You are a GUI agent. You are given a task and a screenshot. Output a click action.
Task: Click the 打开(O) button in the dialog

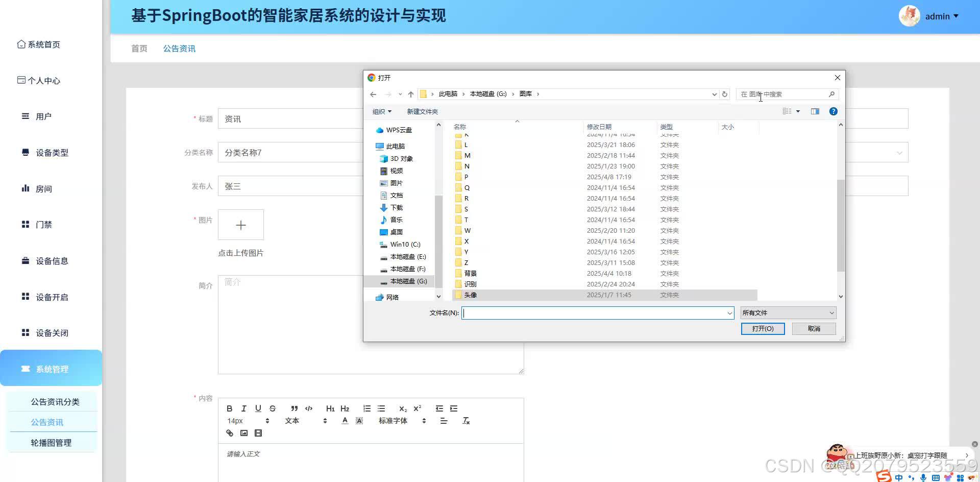coord(763,328)
